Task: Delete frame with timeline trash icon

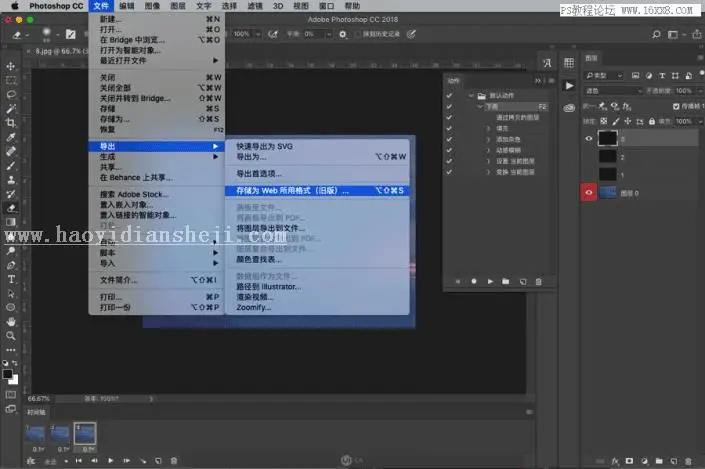Action: pos(174,460)
